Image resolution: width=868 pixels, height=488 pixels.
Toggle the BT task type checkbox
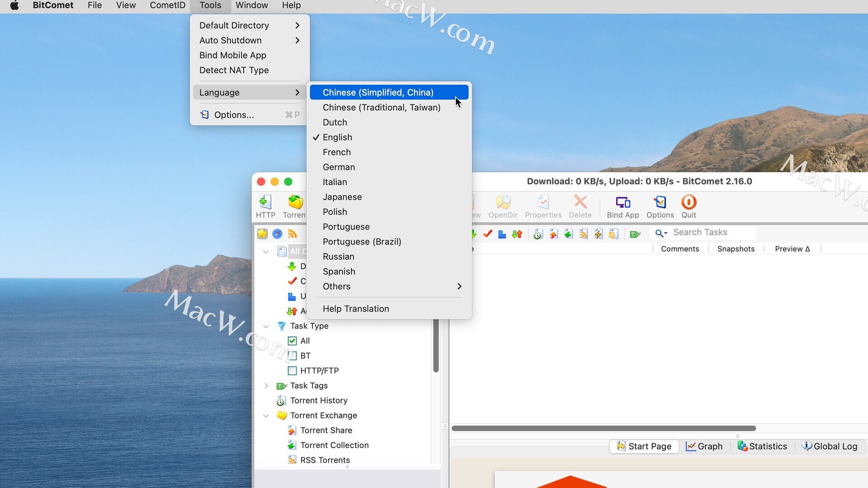pos(292,356)
